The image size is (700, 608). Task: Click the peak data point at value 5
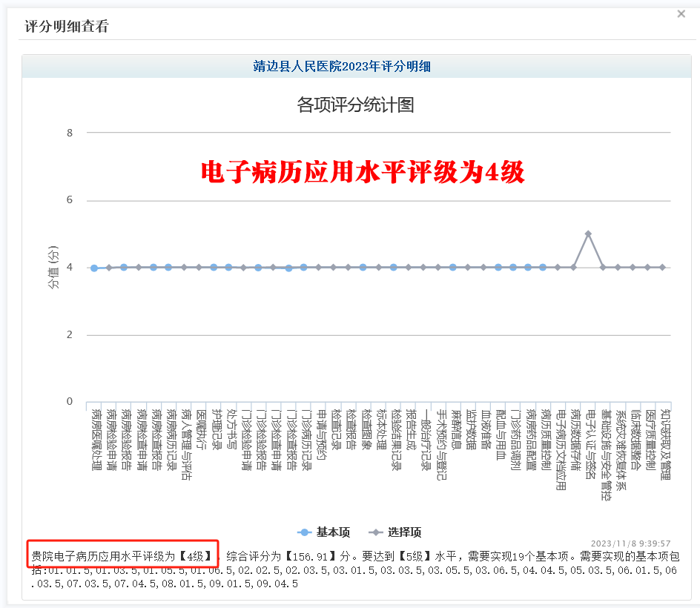point(588,234)
